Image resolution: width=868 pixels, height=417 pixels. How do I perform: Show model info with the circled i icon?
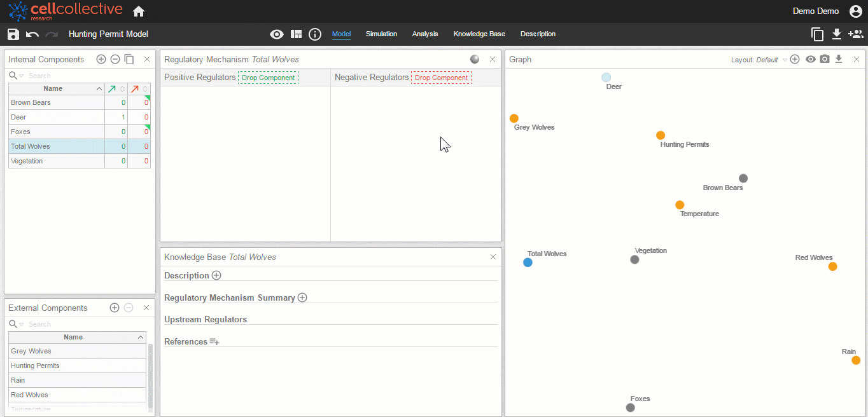point(315,34)
